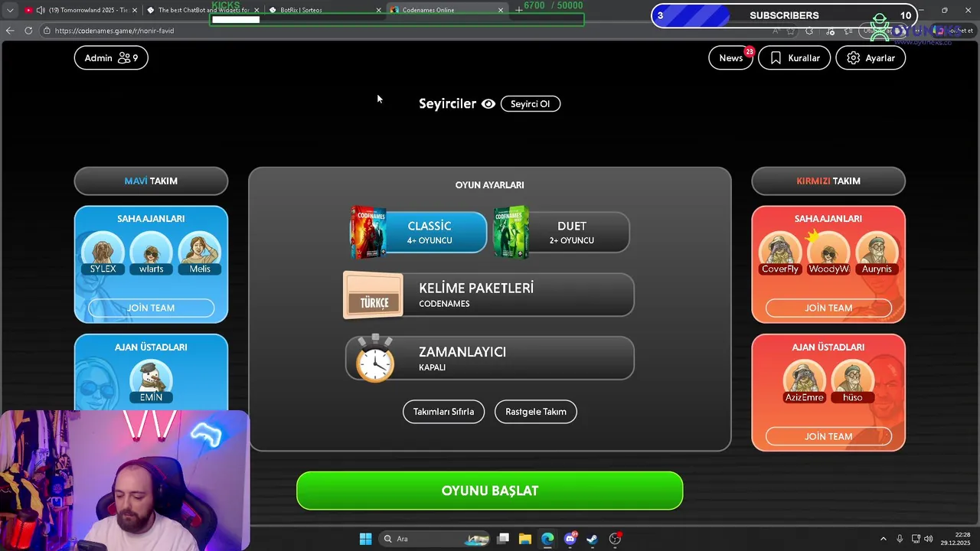Open Task View on the taskbar

[x=503, y=539]
